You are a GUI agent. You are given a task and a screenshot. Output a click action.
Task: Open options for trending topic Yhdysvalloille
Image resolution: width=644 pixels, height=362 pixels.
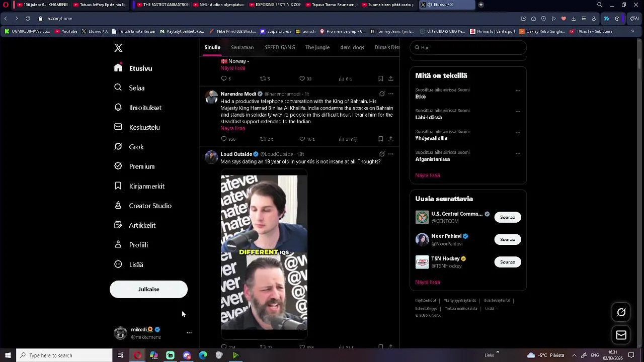coord(518,133)
